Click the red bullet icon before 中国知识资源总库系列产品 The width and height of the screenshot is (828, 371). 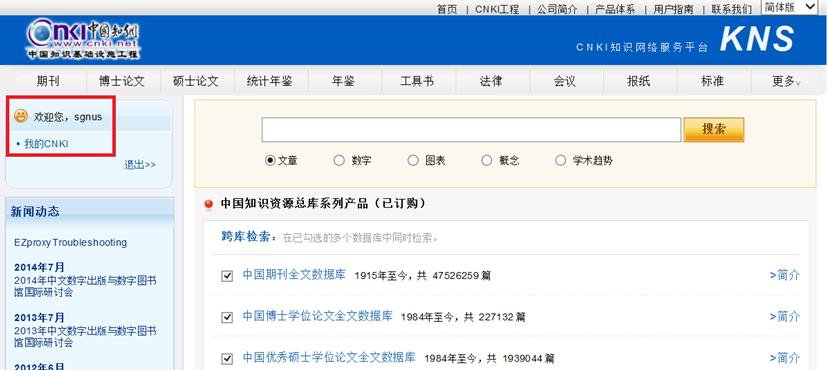tap(209, 205)
